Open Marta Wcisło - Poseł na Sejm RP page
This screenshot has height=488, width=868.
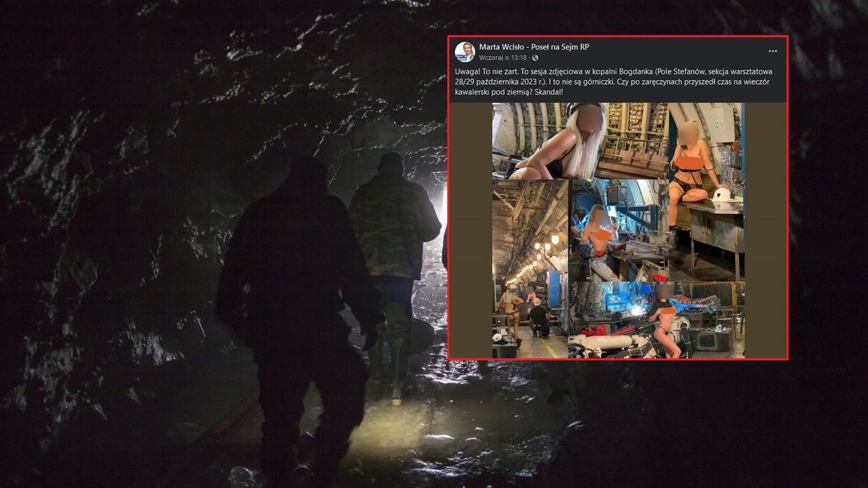534,46
